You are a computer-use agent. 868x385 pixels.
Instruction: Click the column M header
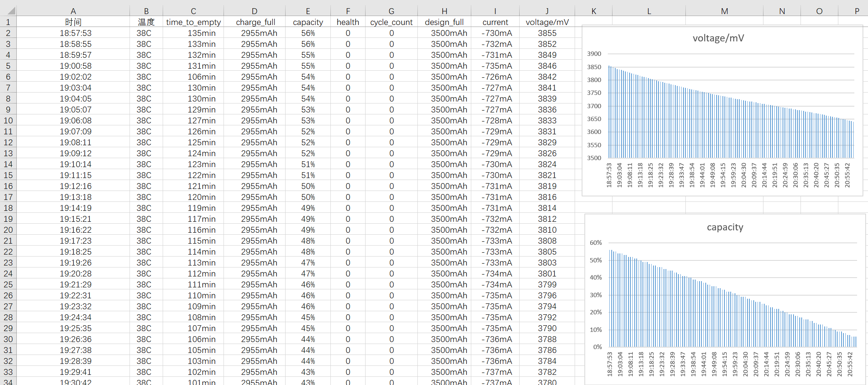pos(724,11)
